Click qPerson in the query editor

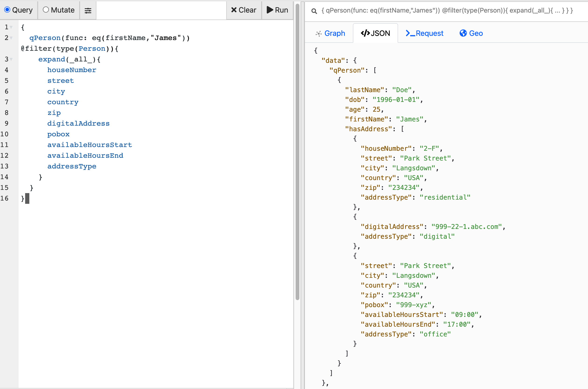click(45, 38)
